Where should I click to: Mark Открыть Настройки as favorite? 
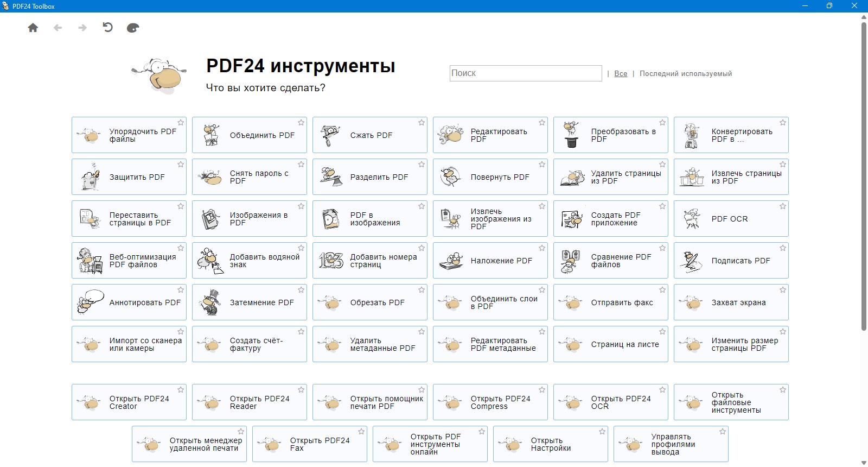click(x=602, y=432)
